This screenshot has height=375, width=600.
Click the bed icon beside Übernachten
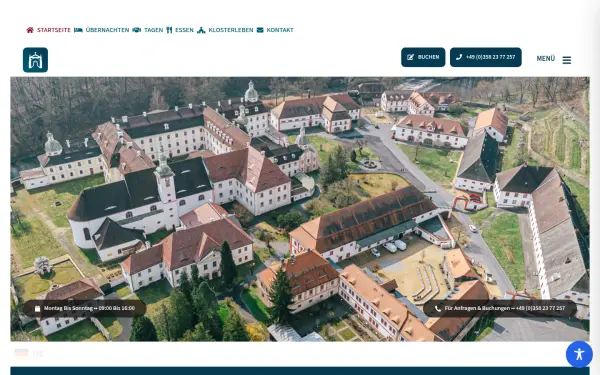coord(78,30)
